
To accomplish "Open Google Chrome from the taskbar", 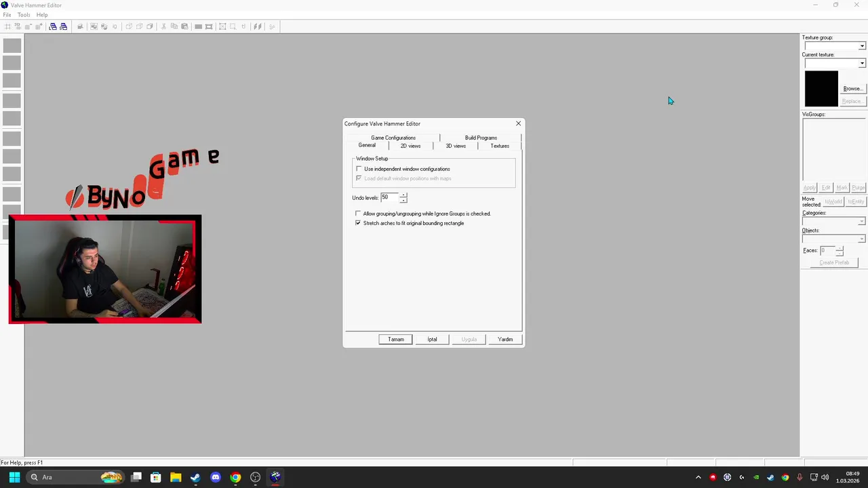I will coord(235,477).
